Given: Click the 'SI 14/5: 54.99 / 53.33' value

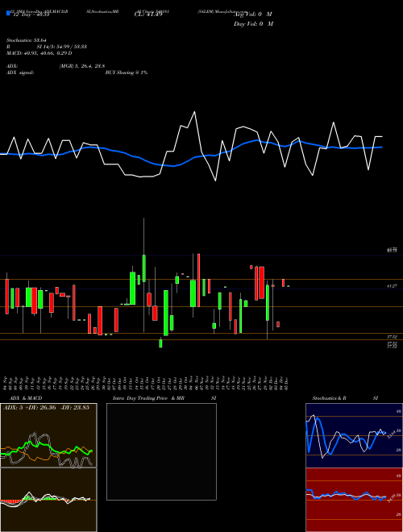Looking at the screenshot, I should coord(62,47).
